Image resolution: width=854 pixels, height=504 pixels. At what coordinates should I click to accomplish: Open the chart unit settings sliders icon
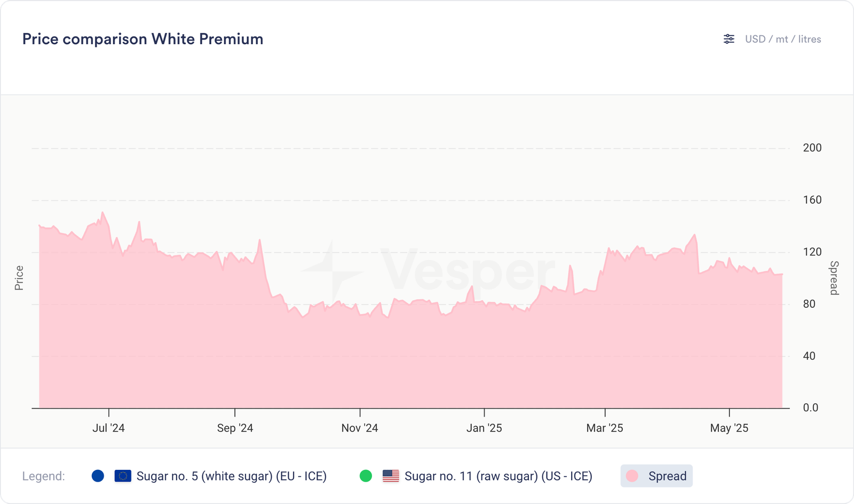coord(729,39)
